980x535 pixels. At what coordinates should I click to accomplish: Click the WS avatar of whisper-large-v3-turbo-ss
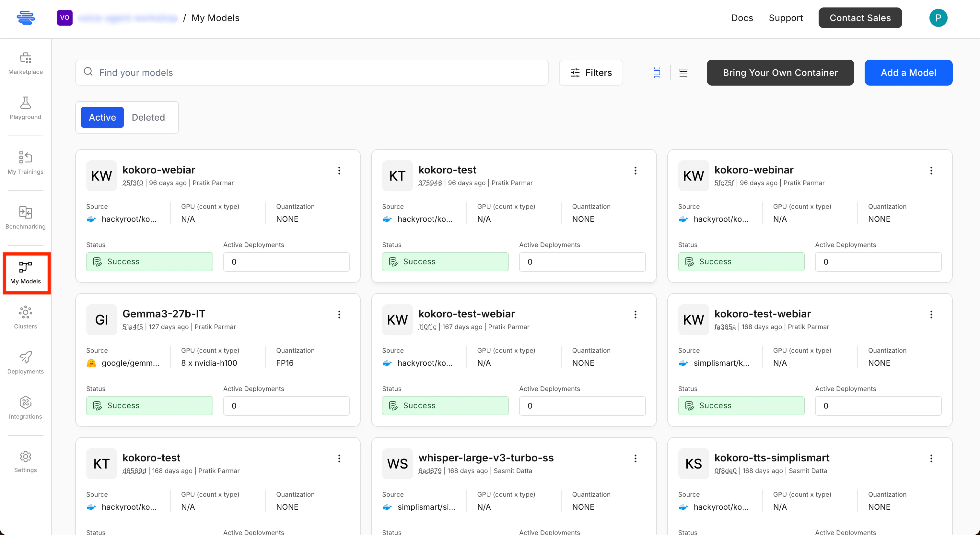(x=398, y=463)
